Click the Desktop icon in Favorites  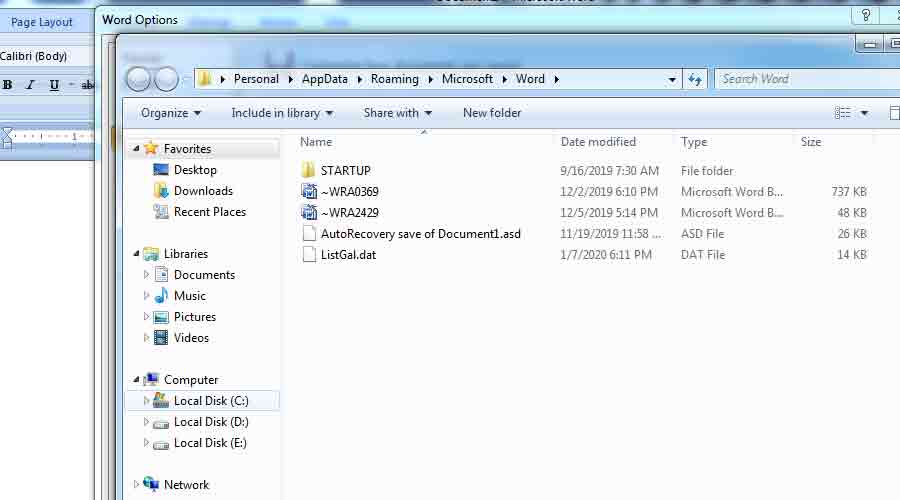point(161,169)
